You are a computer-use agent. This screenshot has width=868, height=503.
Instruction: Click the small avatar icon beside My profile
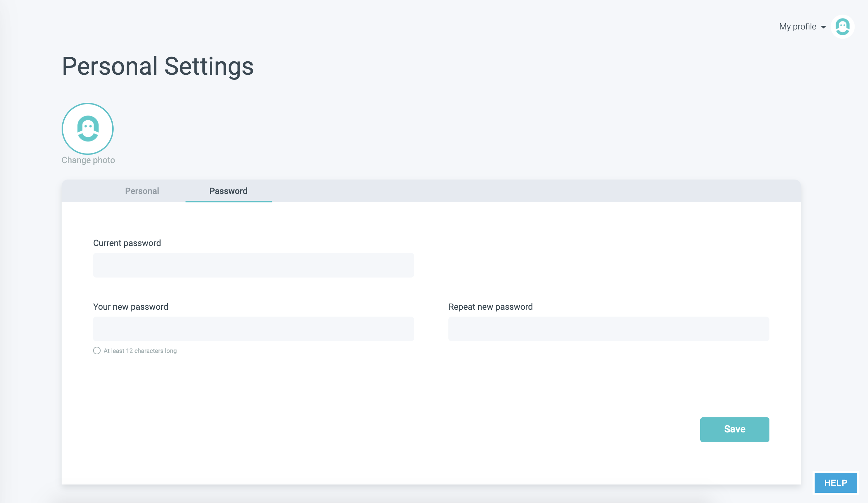click(x=842, y=26)
